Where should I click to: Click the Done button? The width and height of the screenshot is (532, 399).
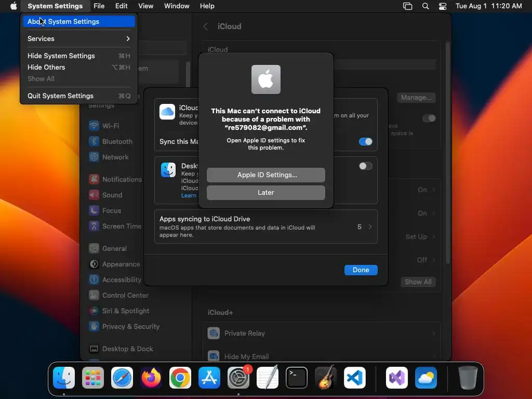[361, 270]
